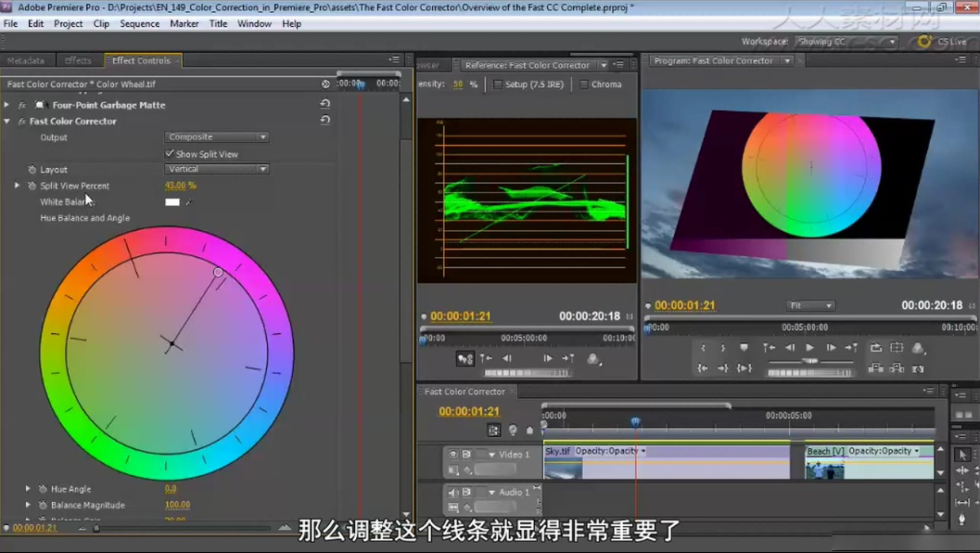Switch to the Metadata tab
Image resolution: width=980 pixels, height=553 pixels.
(26, 60)
